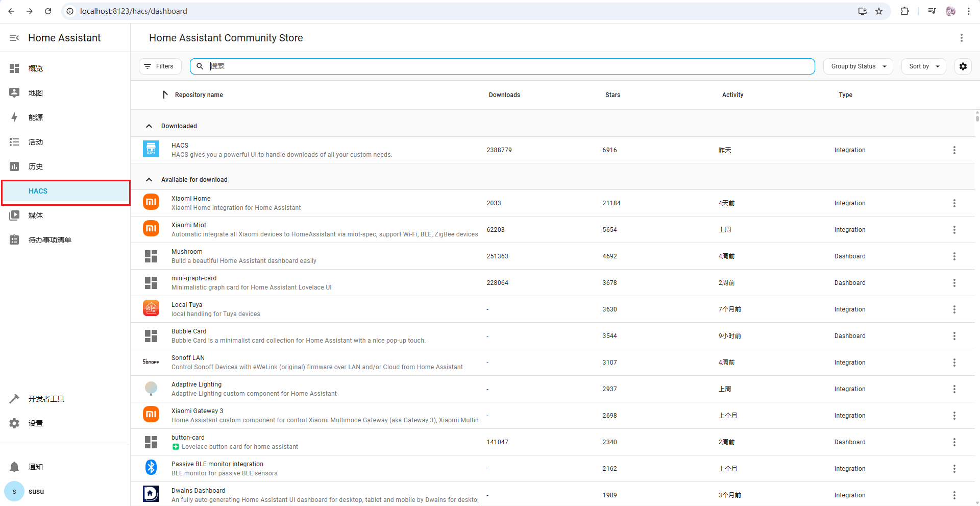Open the HACS settings gear icon
980x506 pixels.
963,66
